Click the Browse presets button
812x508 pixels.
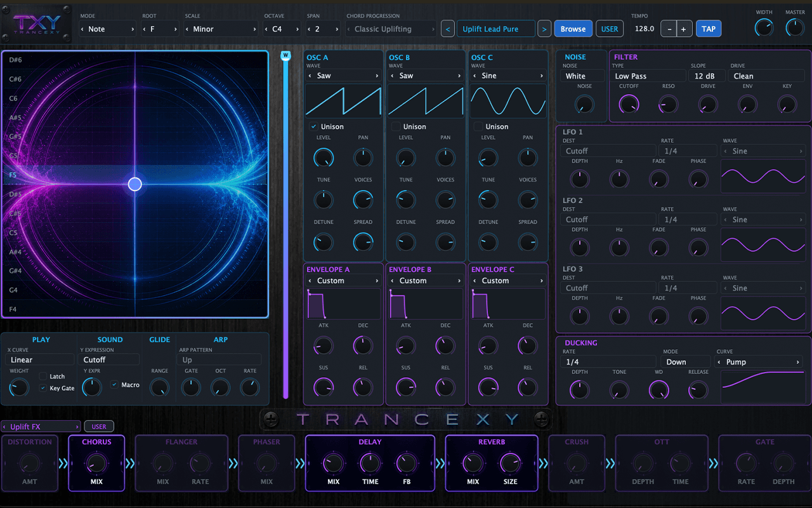point(573,29)
